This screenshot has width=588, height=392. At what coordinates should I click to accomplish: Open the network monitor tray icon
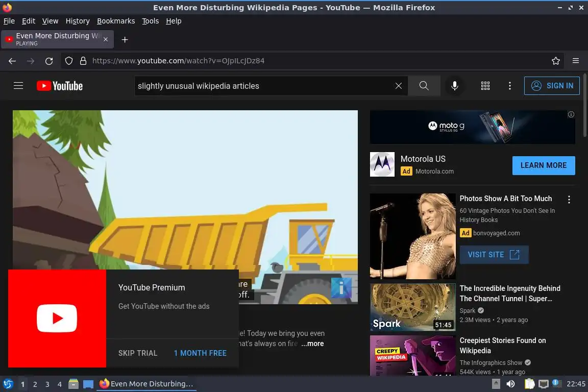click(544, 384)
